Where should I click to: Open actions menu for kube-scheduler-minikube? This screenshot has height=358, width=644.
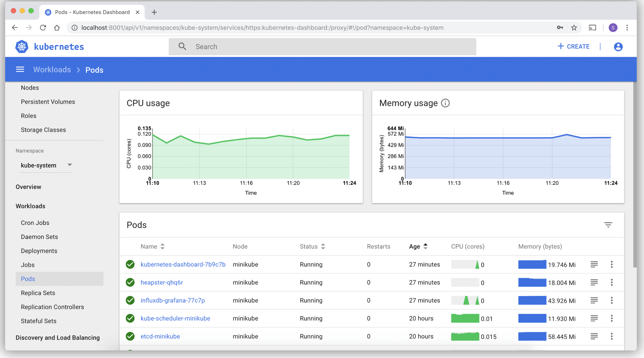[x=612, y=318]
